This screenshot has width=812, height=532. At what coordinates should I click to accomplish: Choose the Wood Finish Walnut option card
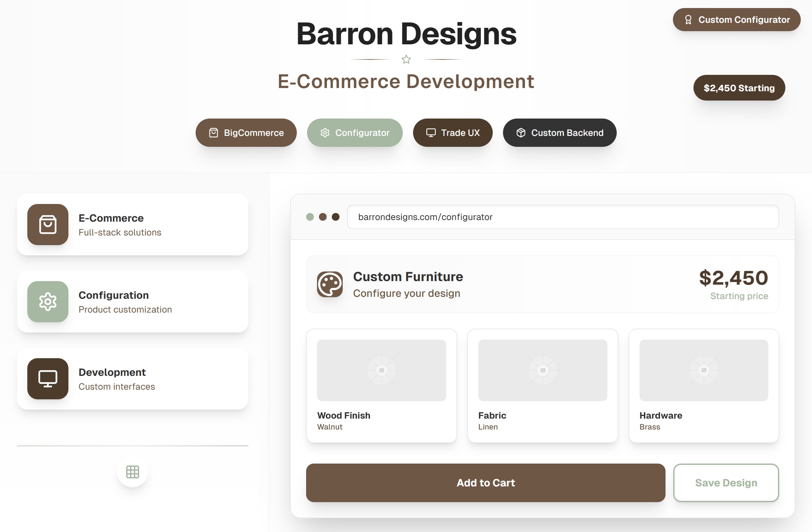coord(382,386)
